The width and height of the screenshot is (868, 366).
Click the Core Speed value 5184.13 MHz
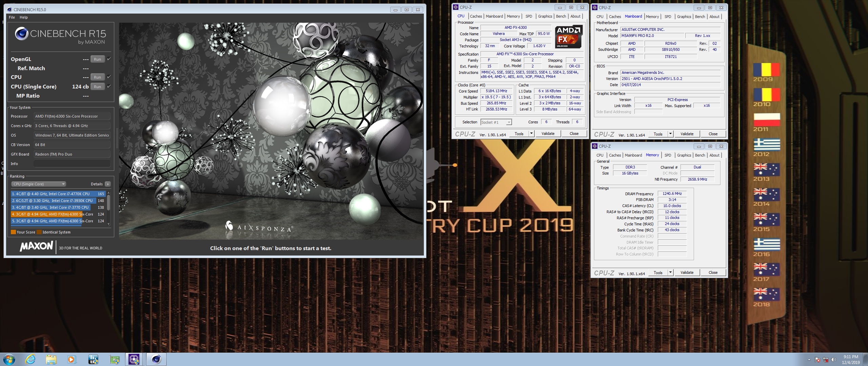pyautogui.click(x=496, y=91)
